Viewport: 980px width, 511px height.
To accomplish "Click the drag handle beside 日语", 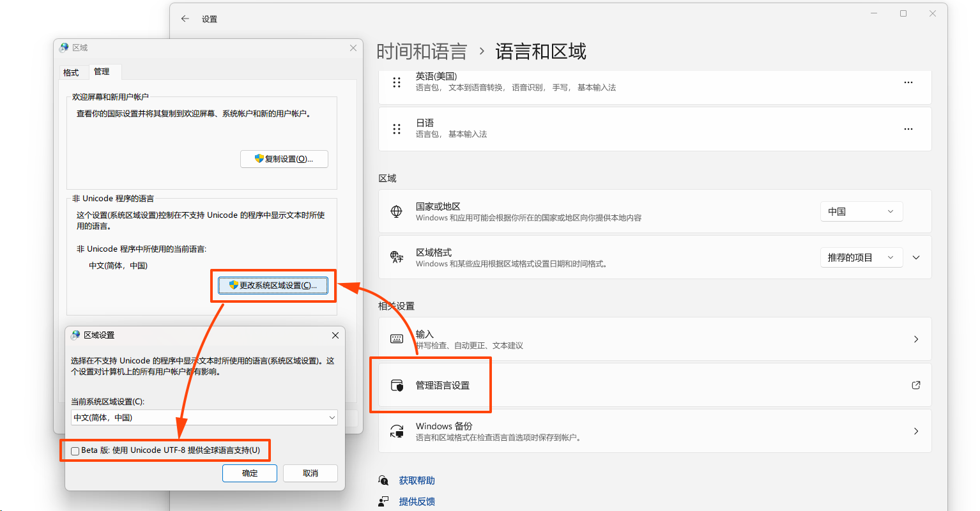I will (397, 129).
